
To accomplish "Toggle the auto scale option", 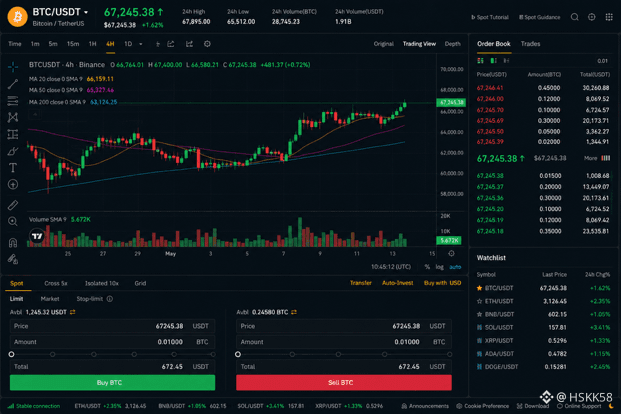I will tap(455, 267).
